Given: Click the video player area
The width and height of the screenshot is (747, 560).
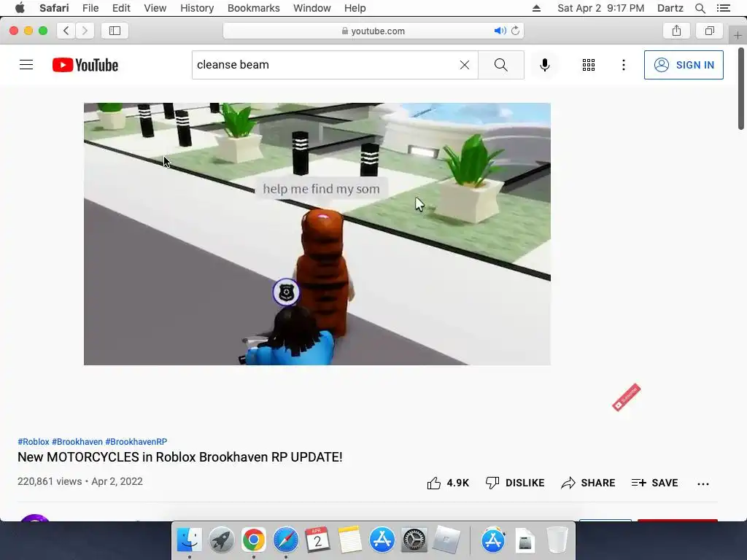Looking at the screenshot, I should point(317,234).
